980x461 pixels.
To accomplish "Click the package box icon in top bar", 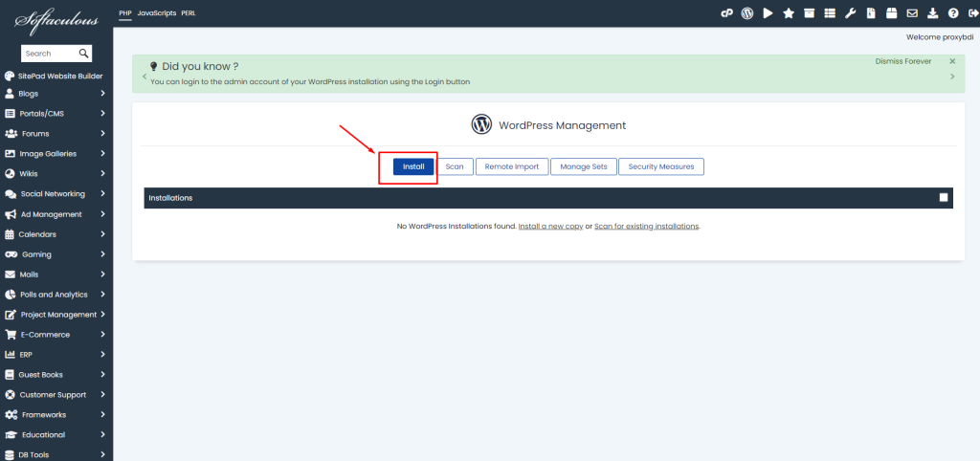I will click(891, 13).
